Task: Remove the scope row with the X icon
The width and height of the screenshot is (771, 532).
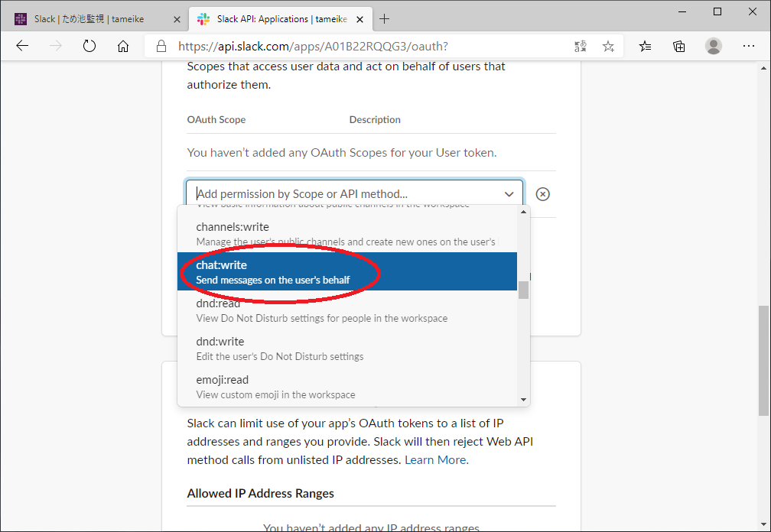Action: click(x=542, y=194)
